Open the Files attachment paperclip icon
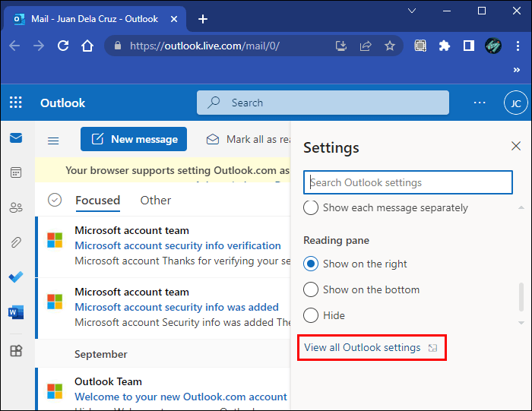 coord(16,242)
